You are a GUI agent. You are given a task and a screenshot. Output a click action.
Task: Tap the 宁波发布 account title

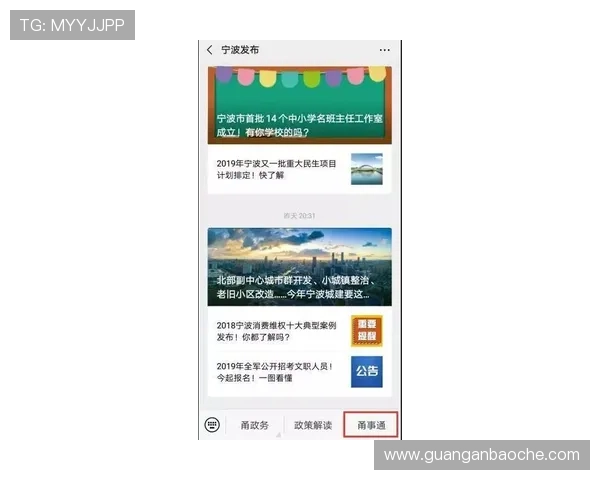click(240, 50)
